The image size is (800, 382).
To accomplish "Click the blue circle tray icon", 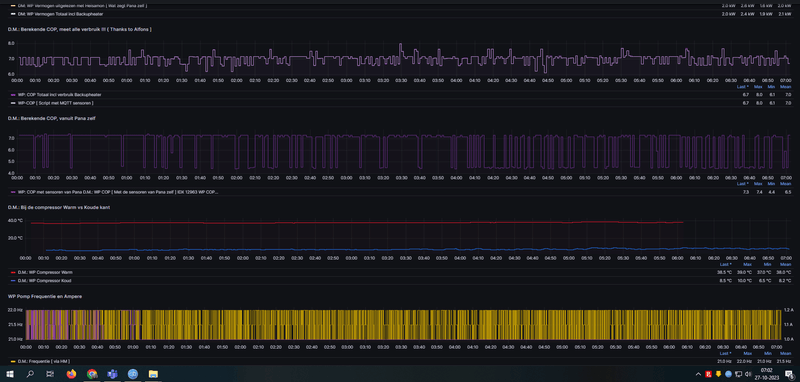I will 728,374.
